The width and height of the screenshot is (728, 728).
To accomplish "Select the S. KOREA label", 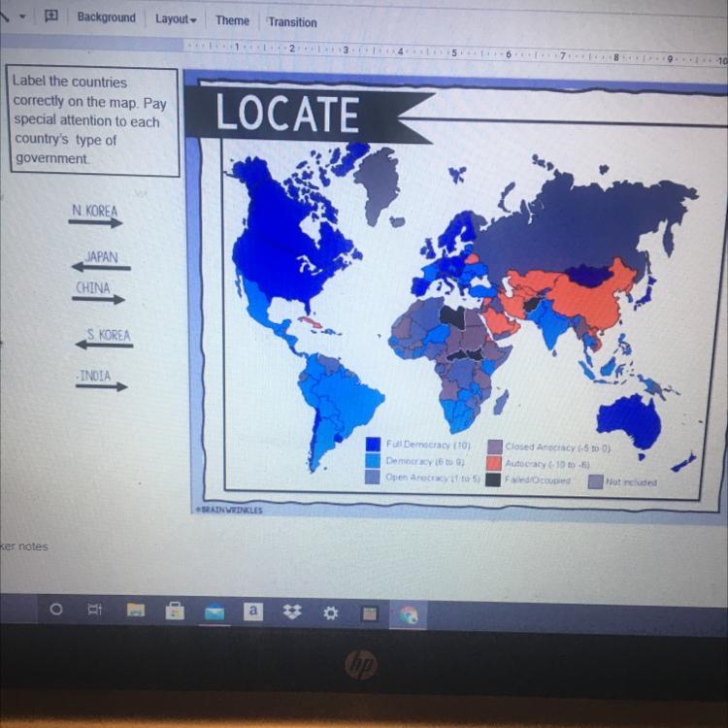I will click(109, 335).
